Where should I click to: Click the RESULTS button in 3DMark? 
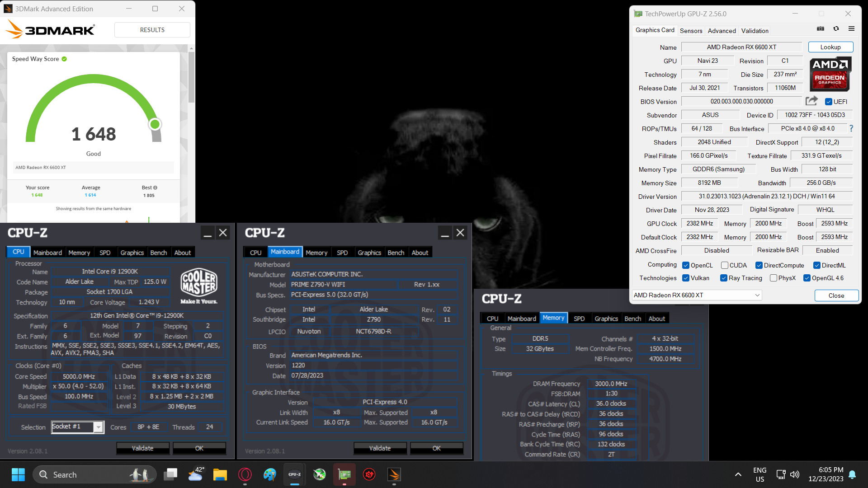point(152,30)
